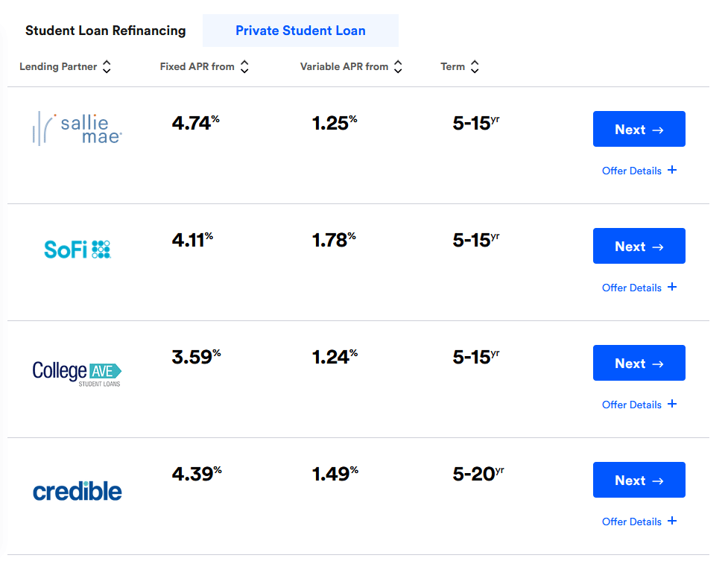
Task: Expand Offer Details for College Ave
Action: [x=639, y=405]
